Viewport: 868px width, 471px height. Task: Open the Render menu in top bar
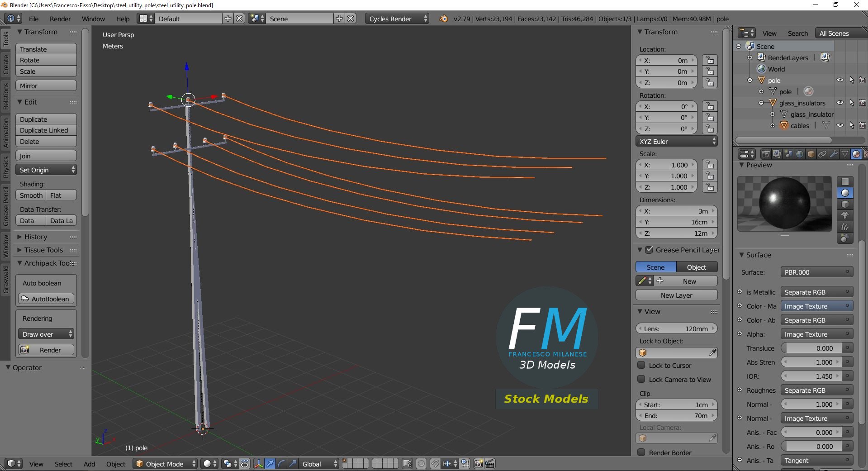[x=60, y=19]
